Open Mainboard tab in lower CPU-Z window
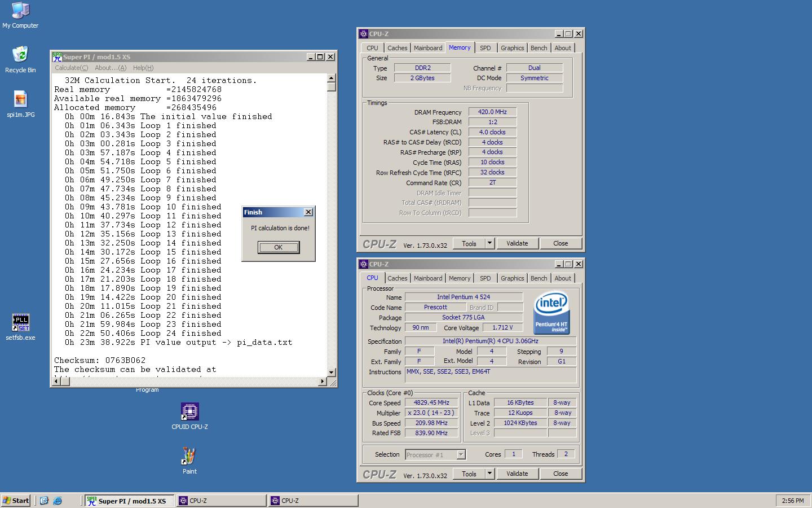 coord(428,278)
